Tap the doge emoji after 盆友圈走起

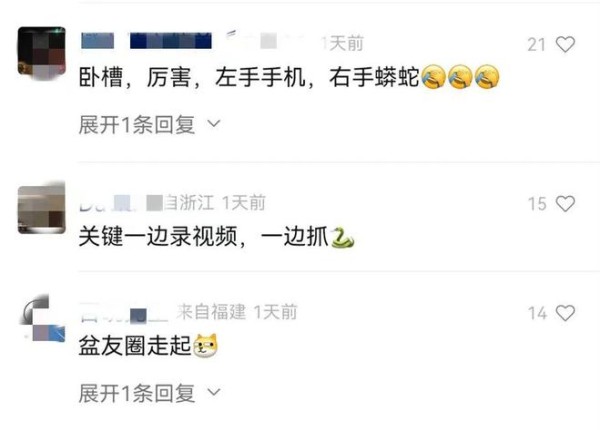(x=205, y=346)
